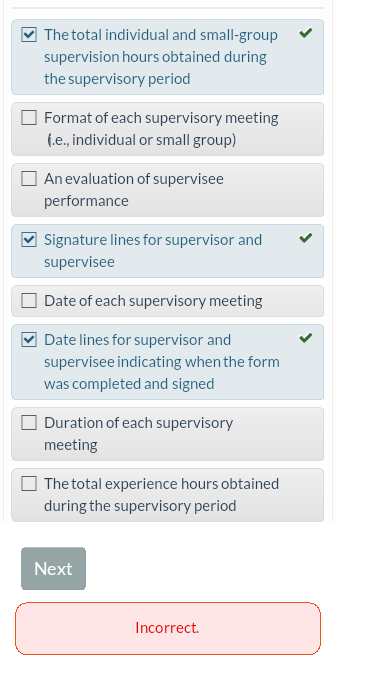Tick An evaluation of supervisee performance checkbox
The width and height of the screenshot is (368, 676).
(x=29, y=178)
